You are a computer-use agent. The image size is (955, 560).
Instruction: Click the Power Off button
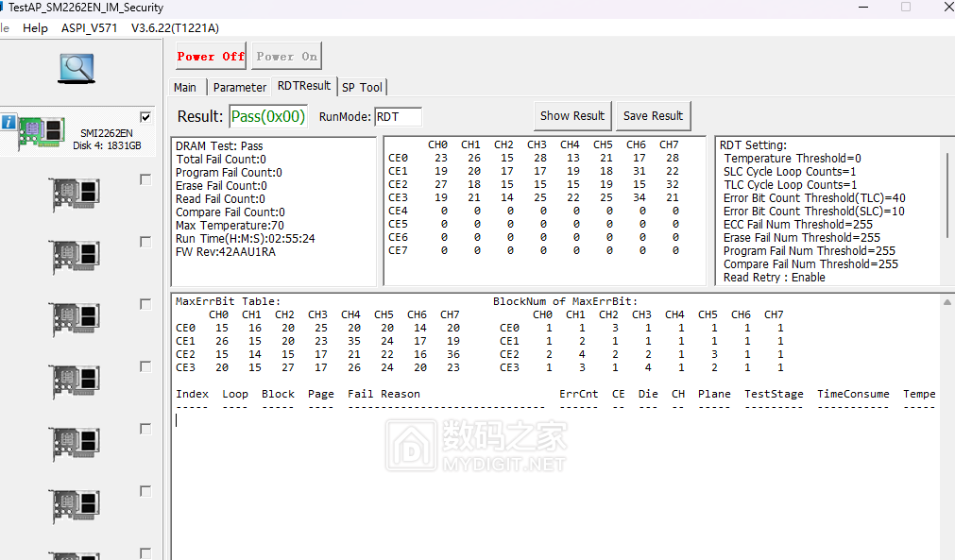click(x=212, y=56)
